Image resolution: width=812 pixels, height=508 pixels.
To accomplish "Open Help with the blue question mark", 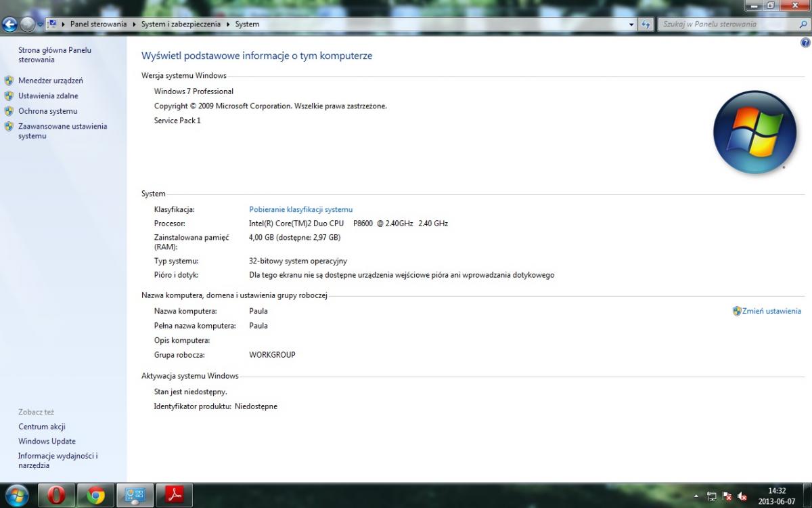I will coord(805,42).
